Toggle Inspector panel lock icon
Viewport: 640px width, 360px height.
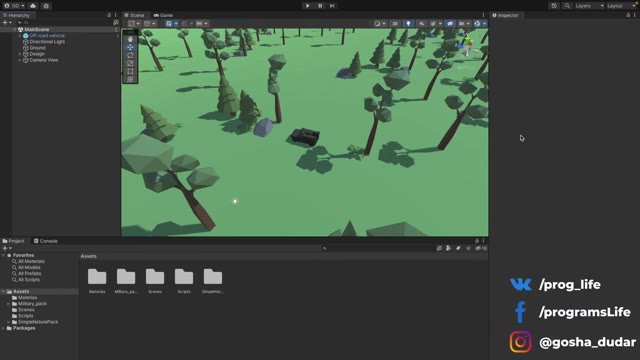[628, 15]
